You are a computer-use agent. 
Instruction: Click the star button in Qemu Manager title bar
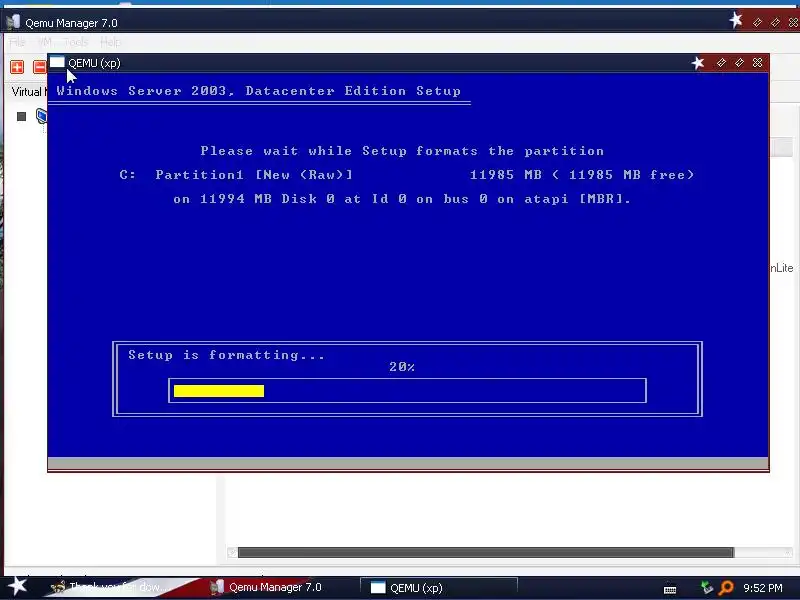pos(736,20)
